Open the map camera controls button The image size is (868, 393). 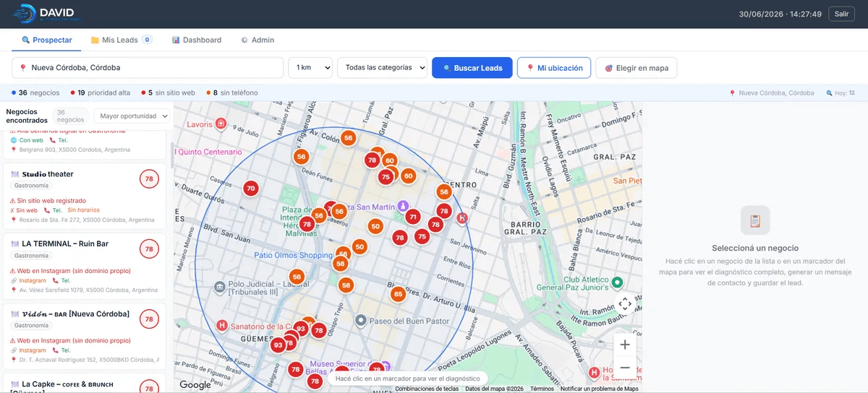click(625, 304)
